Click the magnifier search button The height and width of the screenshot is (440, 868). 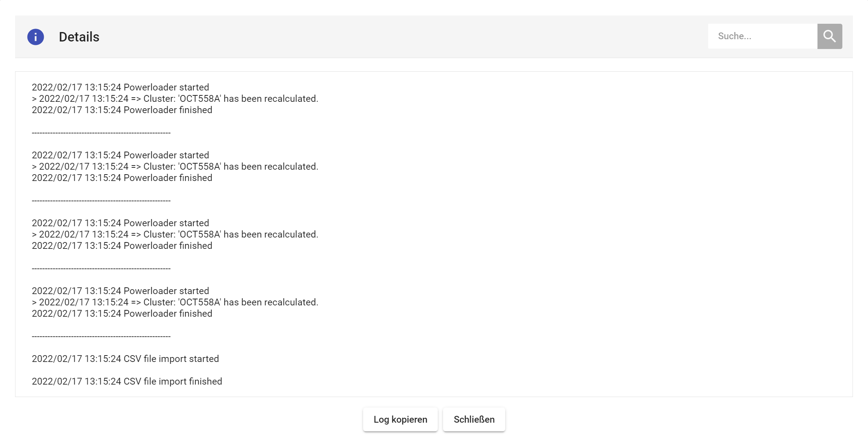click(x=830, y=36)
